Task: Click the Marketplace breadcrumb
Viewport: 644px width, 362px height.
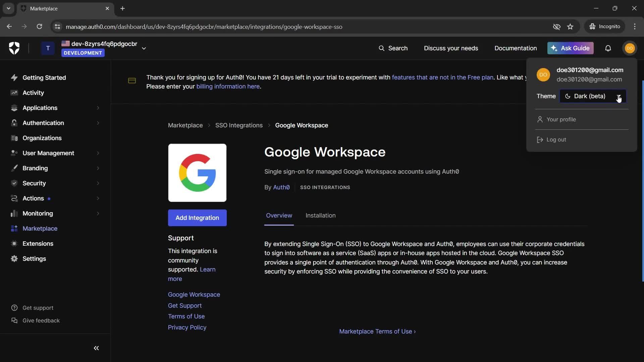Action: (185, 125)
